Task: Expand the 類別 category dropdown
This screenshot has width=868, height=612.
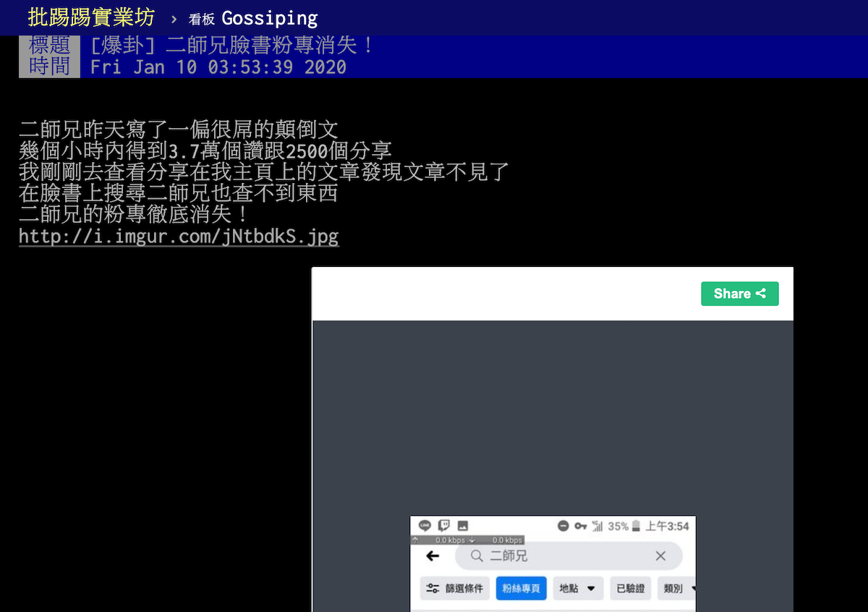Action: point(676,587)
